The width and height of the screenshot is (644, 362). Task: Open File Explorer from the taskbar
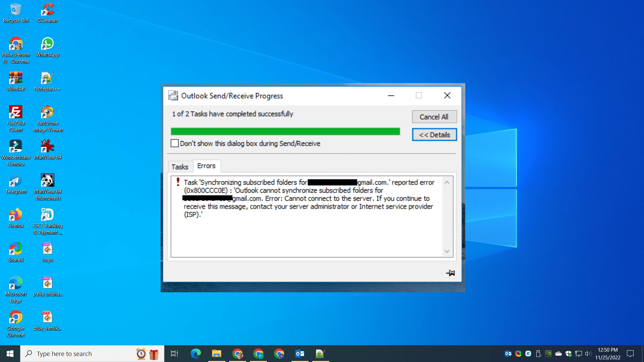tap(217, 354)
